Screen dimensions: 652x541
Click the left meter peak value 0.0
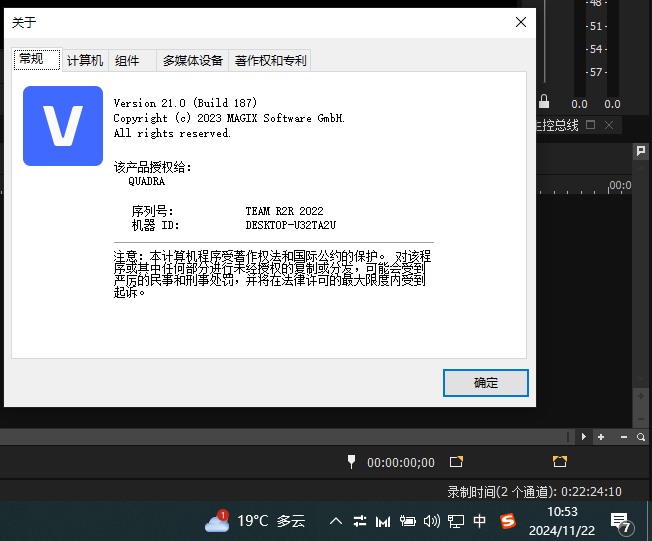[x=579, y=104]
